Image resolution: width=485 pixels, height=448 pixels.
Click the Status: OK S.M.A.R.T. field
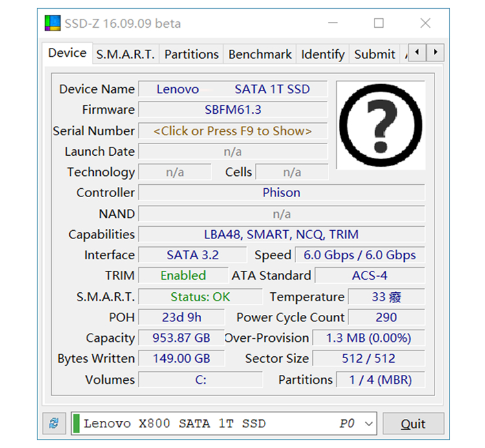200,297
